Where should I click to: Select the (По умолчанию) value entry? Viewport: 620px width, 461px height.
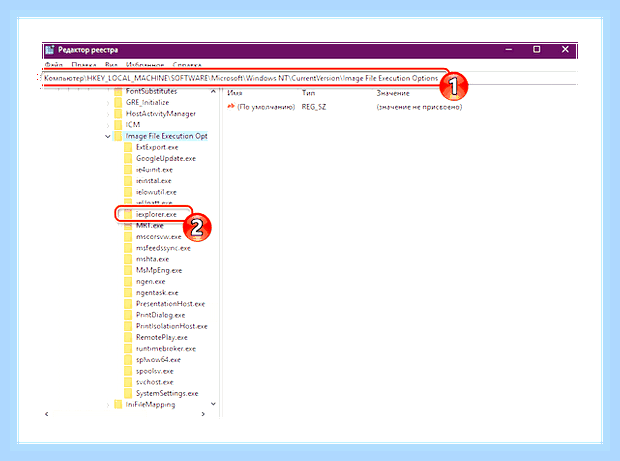pos(266,107)
